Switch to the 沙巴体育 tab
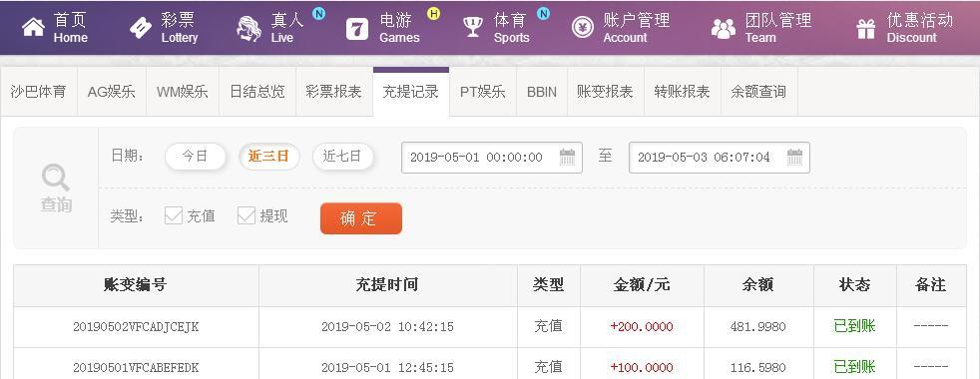Screen dimensions: 980x379 [39, 92]
